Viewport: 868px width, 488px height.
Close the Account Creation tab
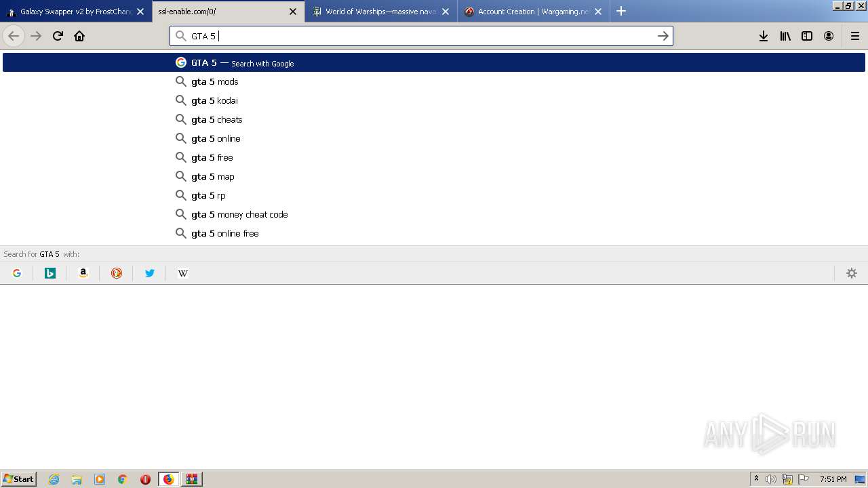pos(598,12)
